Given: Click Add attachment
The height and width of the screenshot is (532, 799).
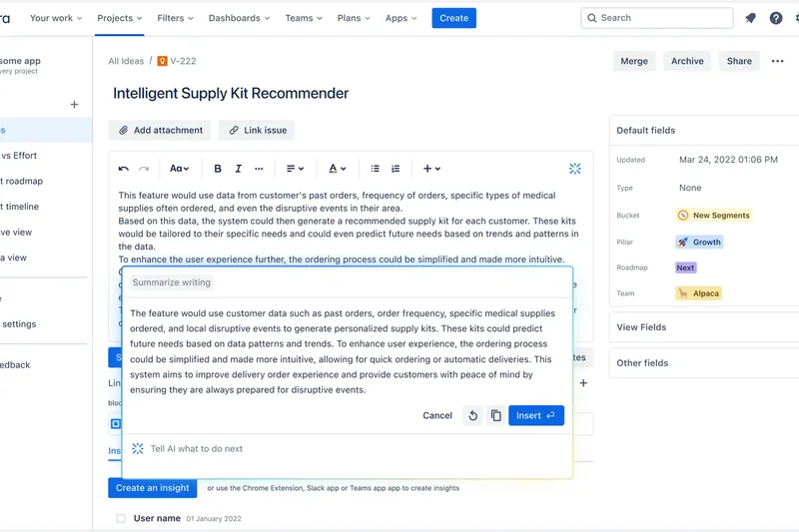Looking at the screenshot, I should point(160,131).
